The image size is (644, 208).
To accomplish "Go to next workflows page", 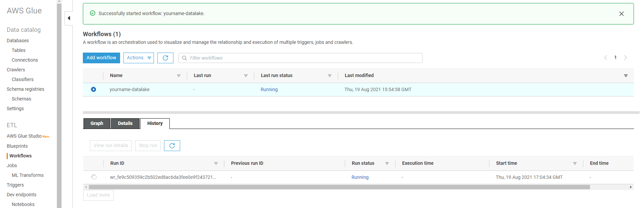I will 625,58.
